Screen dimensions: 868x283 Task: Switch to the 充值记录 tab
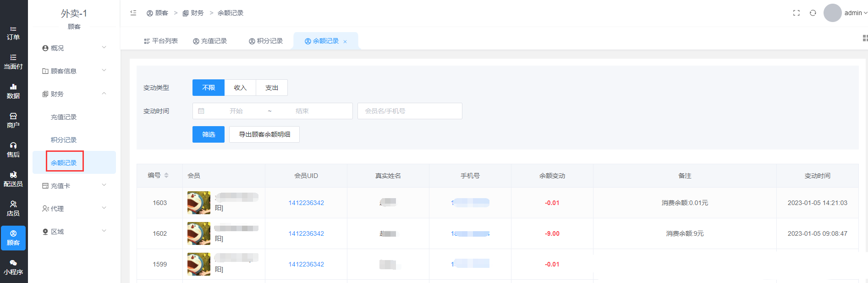210,41
